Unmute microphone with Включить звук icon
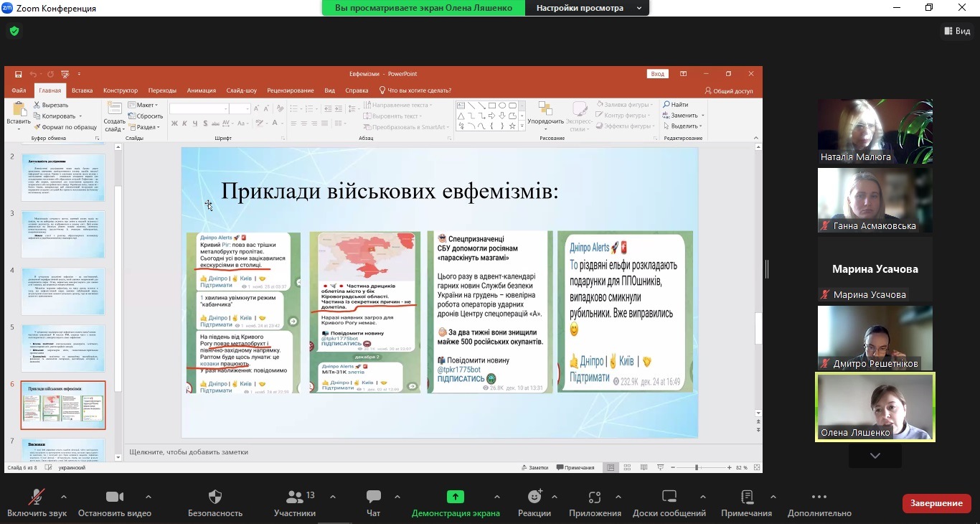 (37, 497)
